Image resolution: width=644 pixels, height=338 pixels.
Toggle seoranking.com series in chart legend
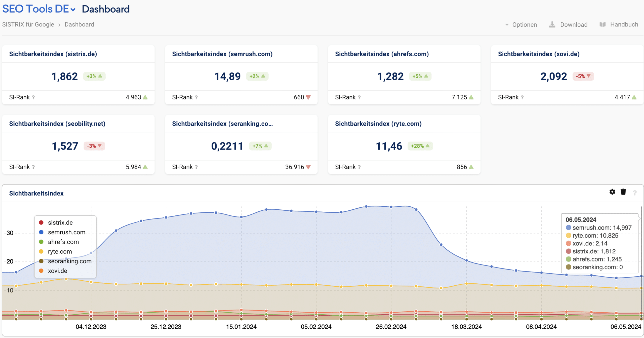65,261
